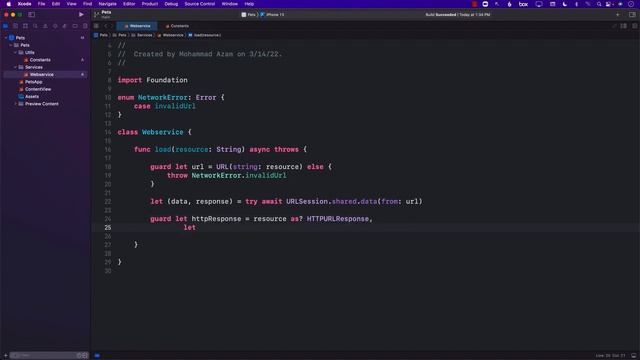Open the Xcode menu
640x360 pixels.
pyautogui.click(x=24, y=4)
